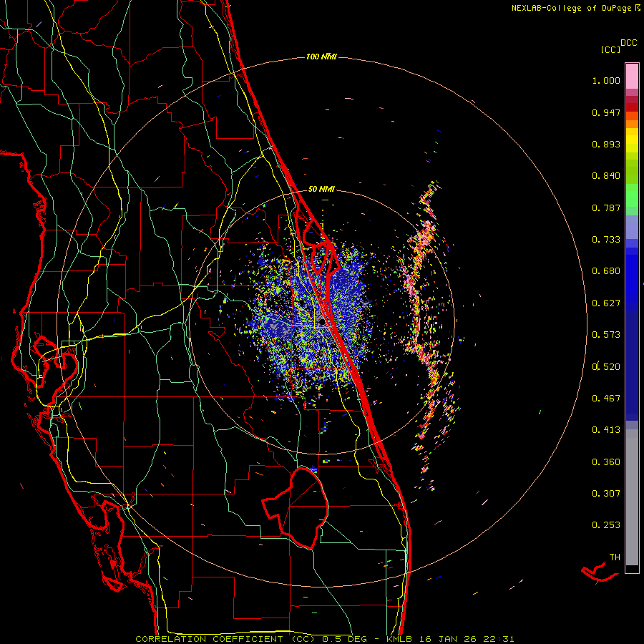644x644 pixels.
Task: Click the NEXLAB-College of DuPage title text
Action: 571,8
